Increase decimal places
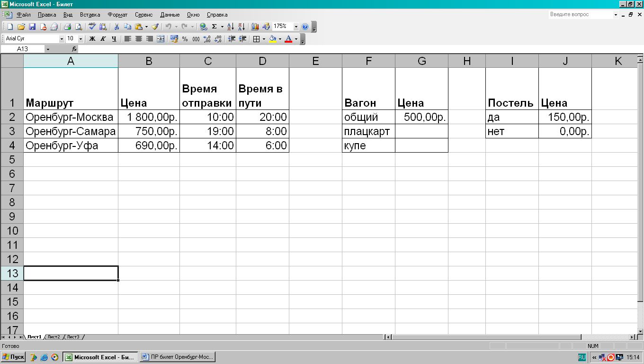 (x=207, y=39)
